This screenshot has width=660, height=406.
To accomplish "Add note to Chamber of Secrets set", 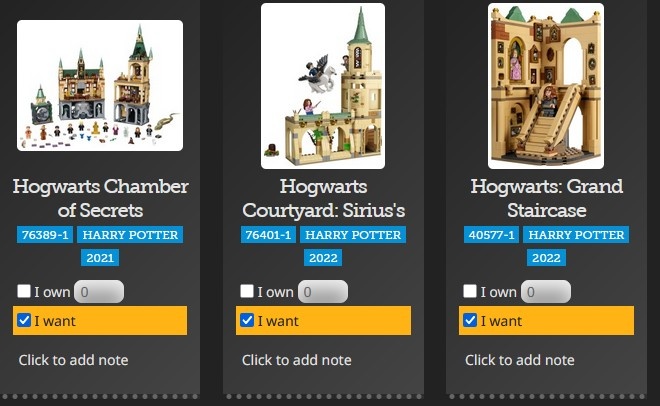I will tap(74, 360).
